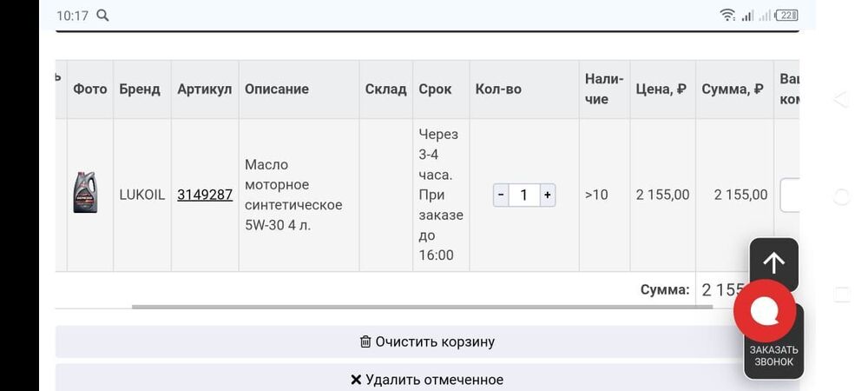Click the Бренд column header
Image resolution: width=868 pixels, height=391 pixels.
point(140,89)
